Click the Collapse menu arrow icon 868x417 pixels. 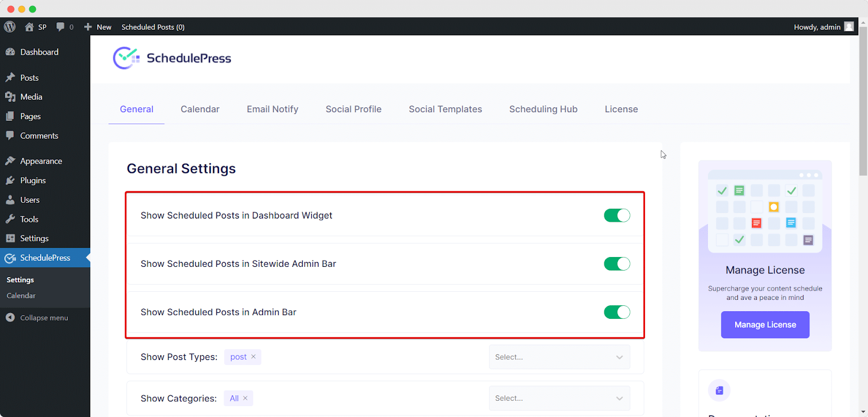click(10, 317)
